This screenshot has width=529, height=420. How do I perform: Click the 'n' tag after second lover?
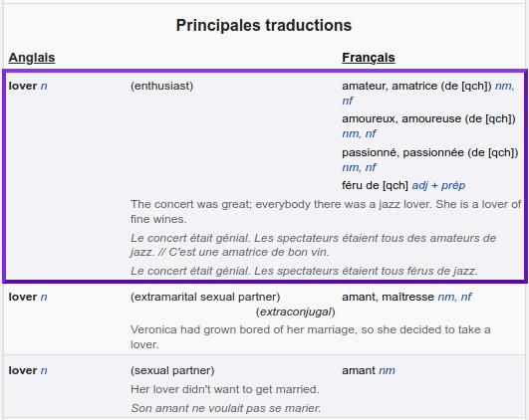(x=44, y=297)
